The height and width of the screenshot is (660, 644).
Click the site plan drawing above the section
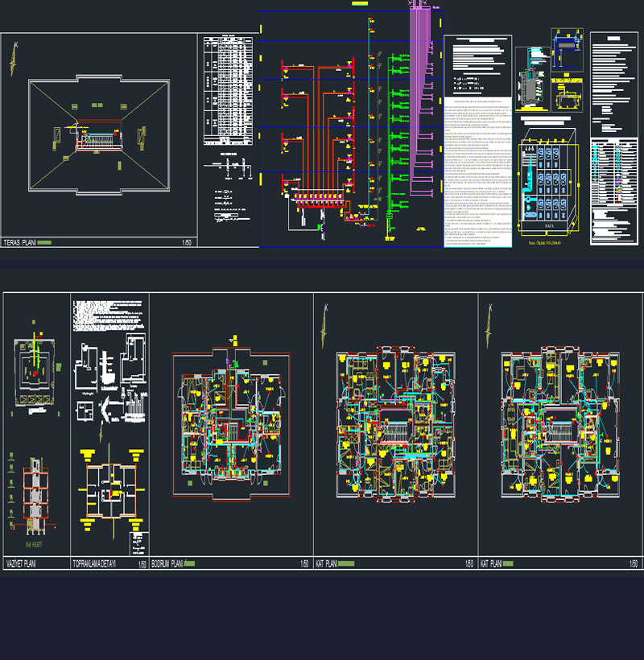tap(35, 372)
